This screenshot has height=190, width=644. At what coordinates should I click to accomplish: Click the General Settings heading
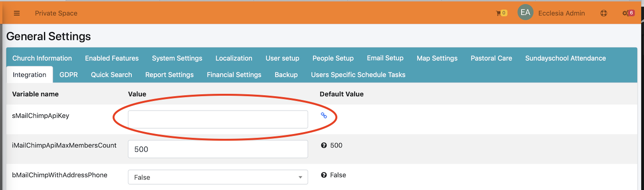click(48, 36)
